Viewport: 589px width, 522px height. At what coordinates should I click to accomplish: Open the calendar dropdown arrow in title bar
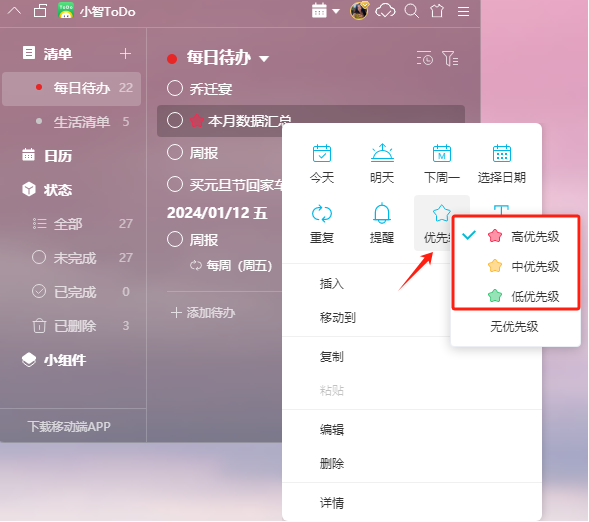pos(336,11)
